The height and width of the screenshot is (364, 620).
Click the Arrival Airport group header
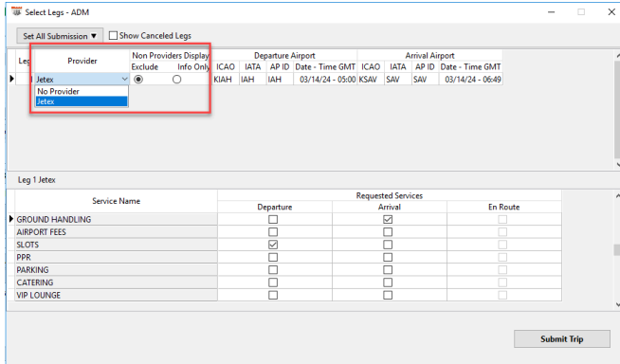coord(429,56)
